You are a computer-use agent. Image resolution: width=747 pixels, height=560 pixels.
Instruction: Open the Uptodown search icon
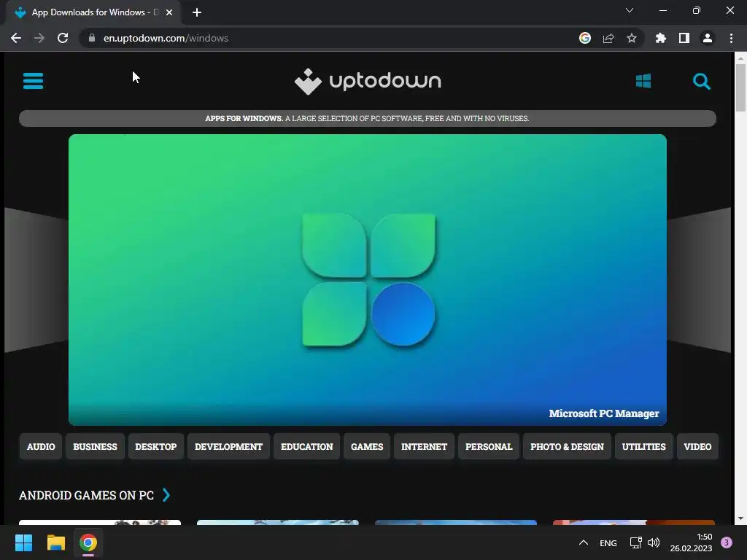(x=701, y=82)
